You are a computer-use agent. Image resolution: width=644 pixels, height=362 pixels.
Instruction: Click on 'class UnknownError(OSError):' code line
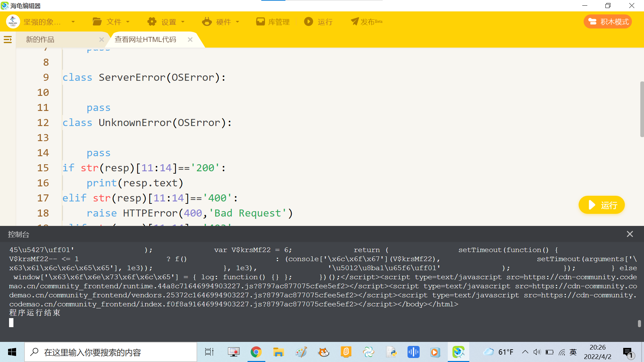pyautogui.click(x=147, y=123)
